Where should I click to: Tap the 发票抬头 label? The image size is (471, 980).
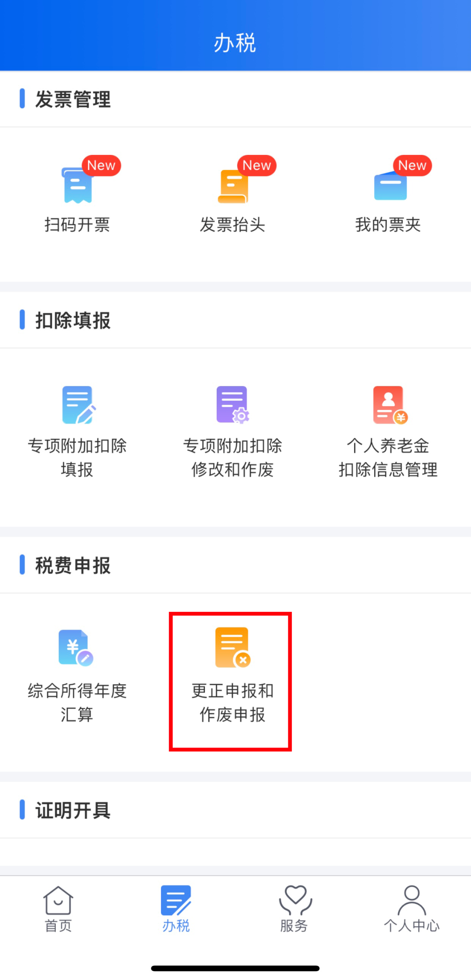point(232,225)
